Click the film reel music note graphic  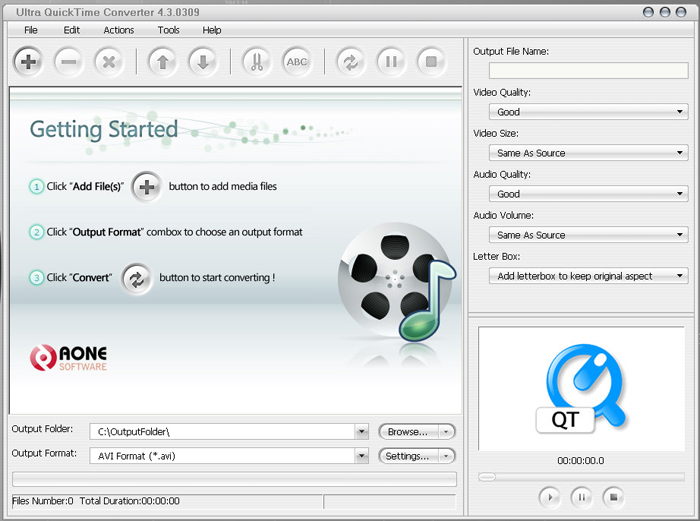[397, 283]
